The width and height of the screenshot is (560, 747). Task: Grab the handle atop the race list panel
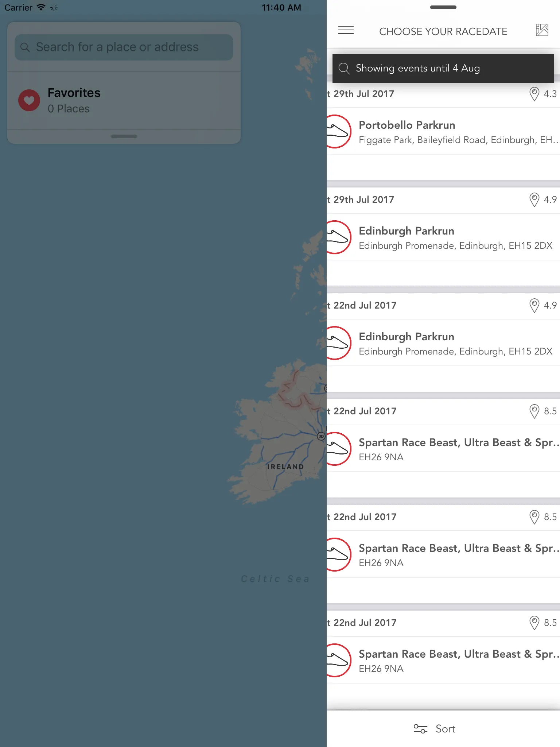(x=443, y=7)
